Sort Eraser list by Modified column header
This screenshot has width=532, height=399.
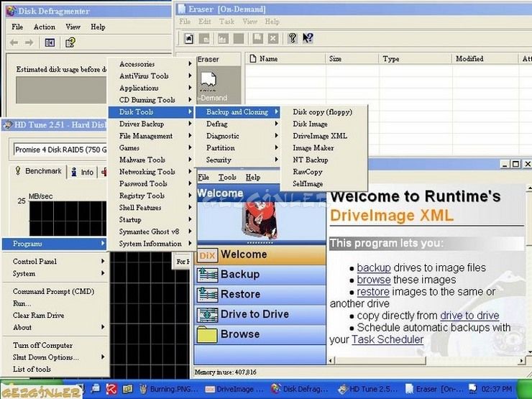pos(485,59)
